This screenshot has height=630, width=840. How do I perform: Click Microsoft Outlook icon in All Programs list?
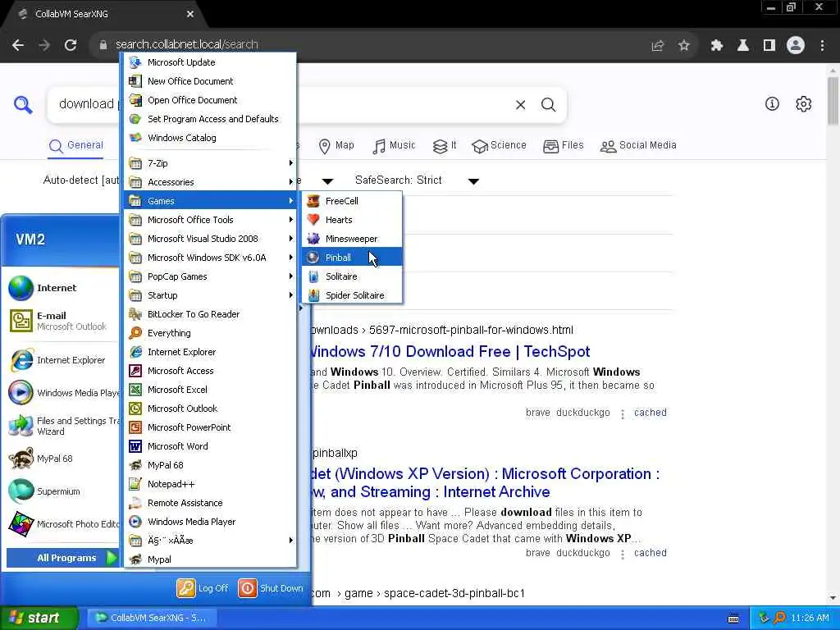tap(135, 409)
